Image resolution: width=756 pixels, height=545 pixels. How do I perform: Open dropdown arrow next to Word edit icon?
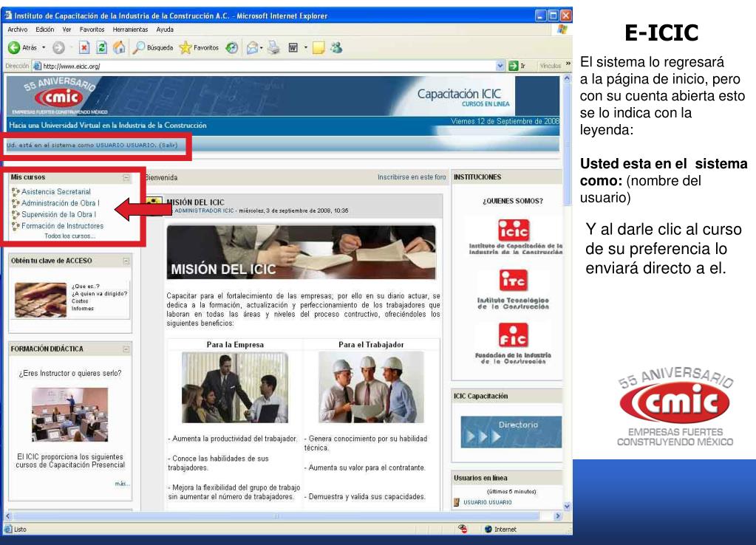point(305,48)
